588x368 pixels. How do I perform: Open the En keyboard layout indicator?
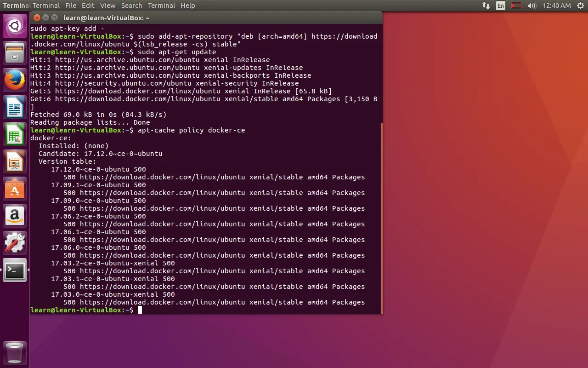(501, 6)
